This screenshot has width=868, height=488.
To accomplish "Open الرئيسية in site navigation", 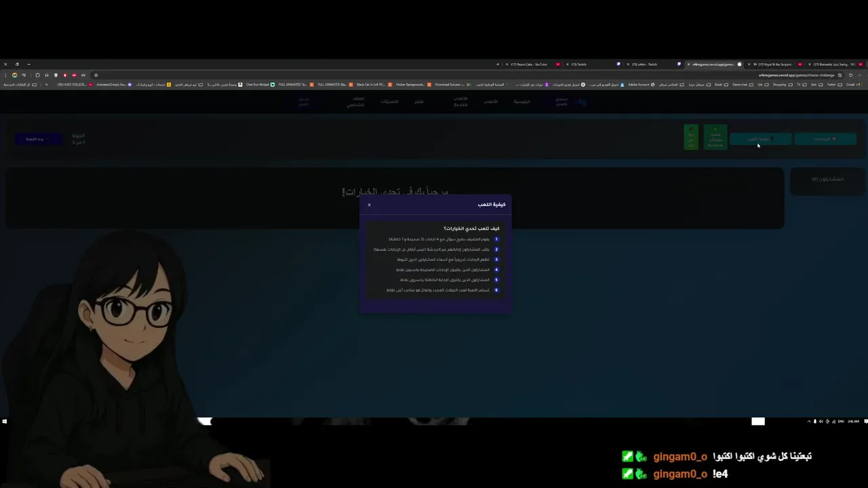I will pyautogui.click(x=521, y=102).
